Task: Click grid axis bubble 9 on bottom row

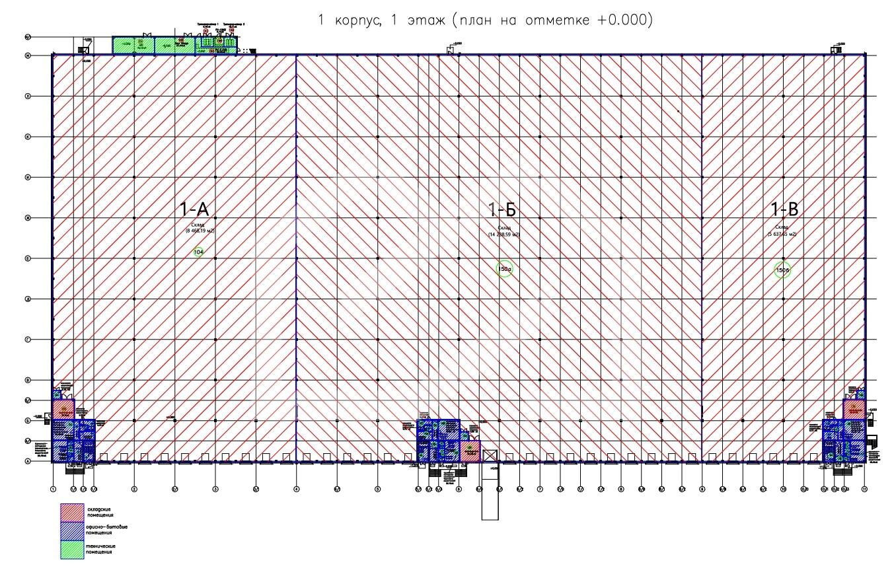Action: 702,489
